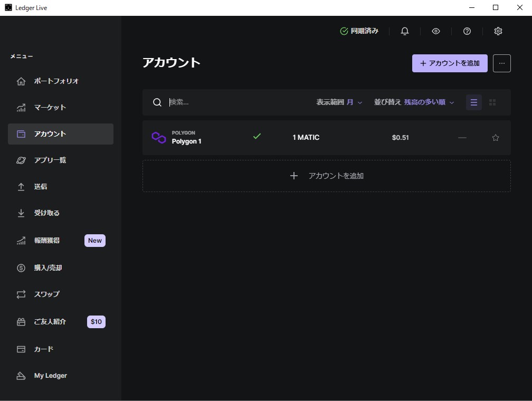Screen dimensions: 532x401
Task: Click the 同期済み sync status indicator
Action: coord(359,31)
